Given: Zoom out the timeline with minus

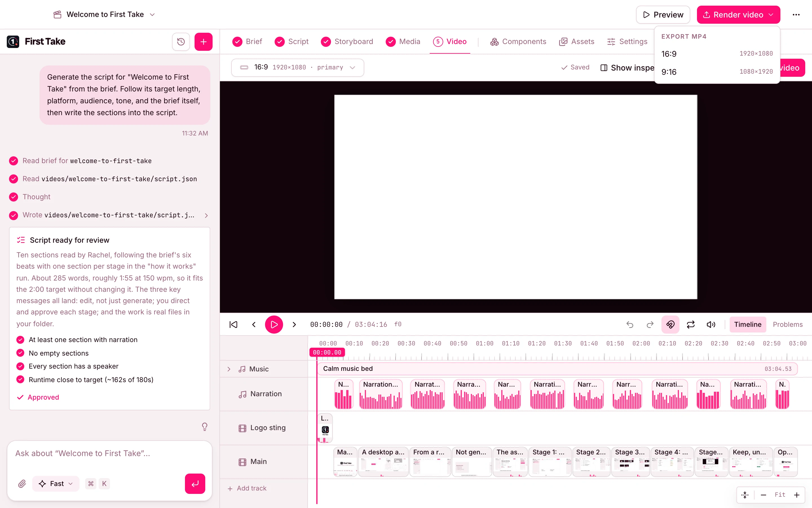Looking at the screenshot, I should click(763, 495).
